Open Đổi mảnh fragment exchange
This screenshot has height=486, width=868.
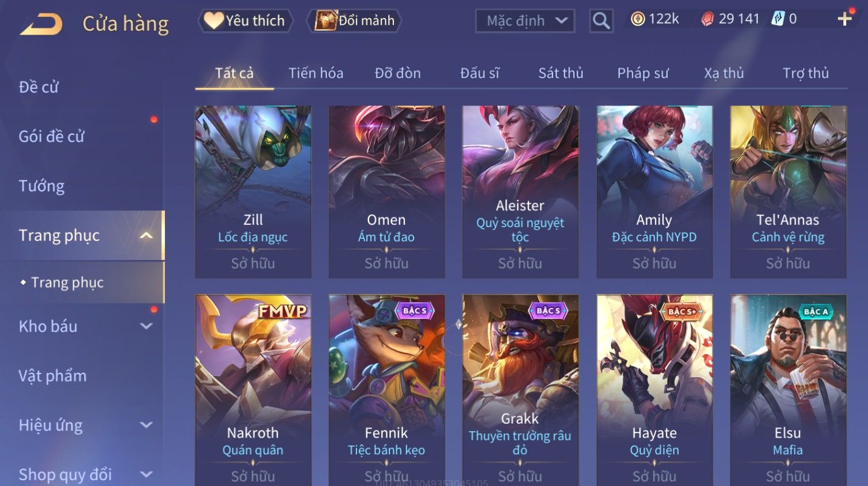click(x=355, y=21)
